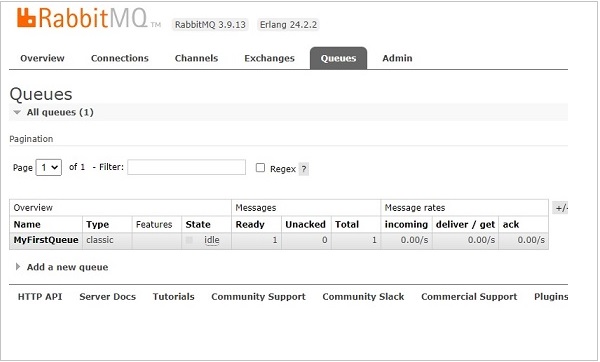This screenshot has width=600, height=362.
Task: Sort by Unacked messages column
Action: [x=305, y=224]
